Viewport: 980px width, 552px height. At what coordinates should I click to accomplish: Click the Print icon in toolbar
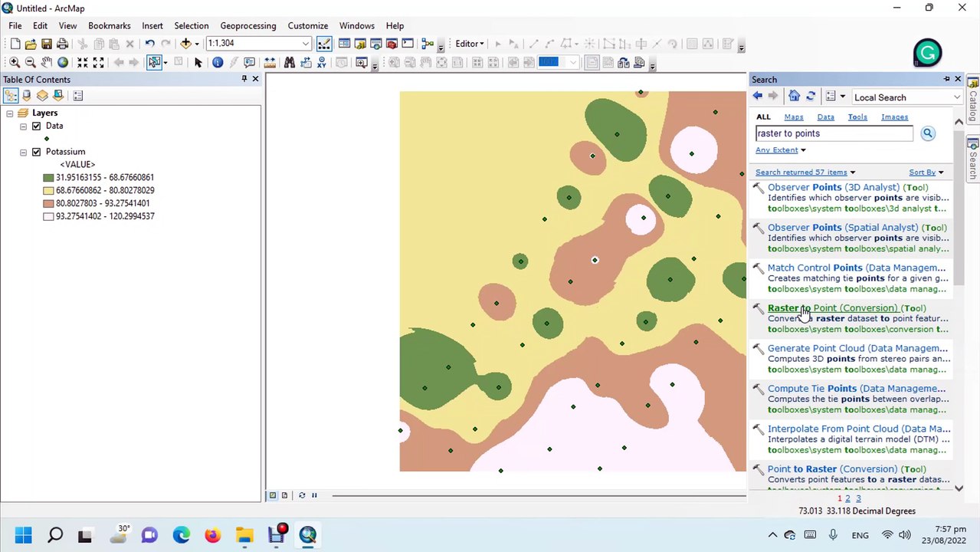[62, 44]
